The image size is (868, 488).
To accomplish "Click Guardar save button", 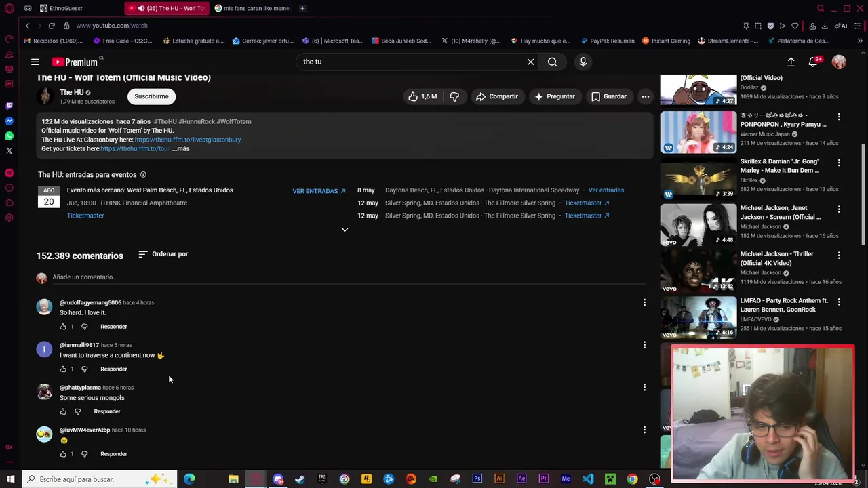I will 608,96.
